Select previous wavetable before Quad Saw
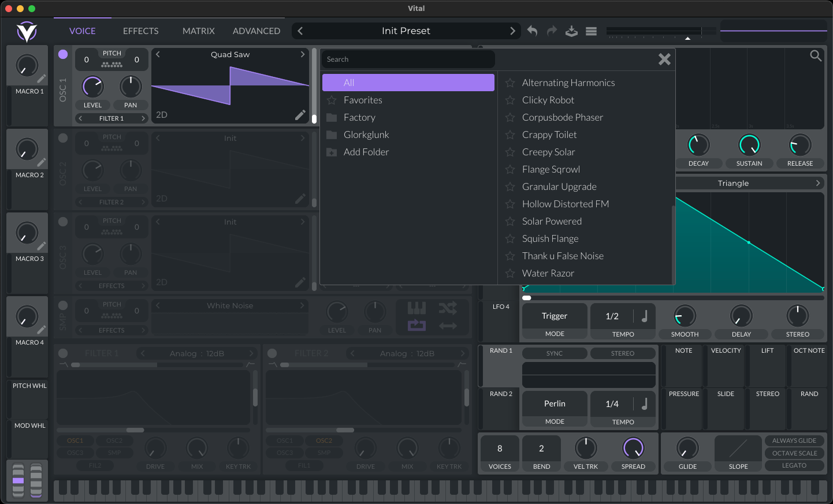 (x=158, y=54)
